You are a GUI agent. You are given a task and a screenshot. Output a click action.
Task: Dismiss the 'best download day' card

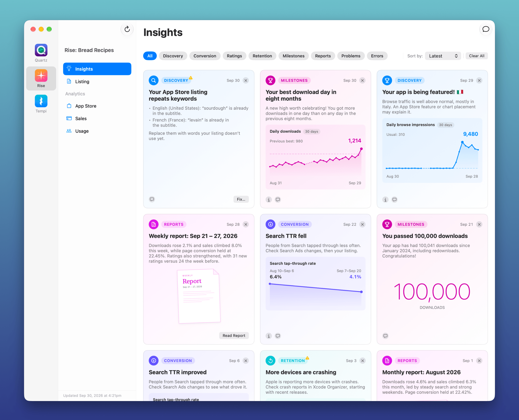pyautogui.click(x=362, y=81)
